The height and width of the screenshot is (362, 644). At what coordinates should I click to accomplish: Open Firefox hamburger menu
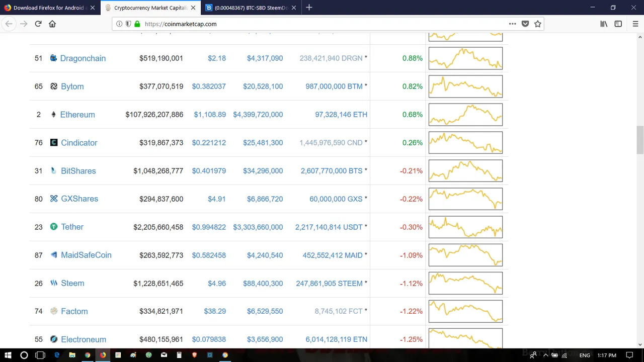(x=636, y=24)
